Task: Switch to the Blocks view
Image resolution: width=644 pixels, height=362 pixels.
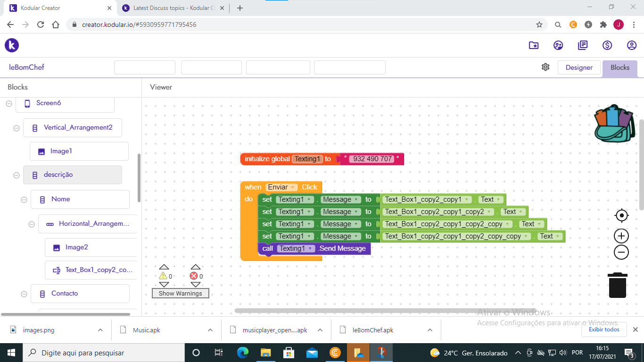Action: click(x=620, y=67)
